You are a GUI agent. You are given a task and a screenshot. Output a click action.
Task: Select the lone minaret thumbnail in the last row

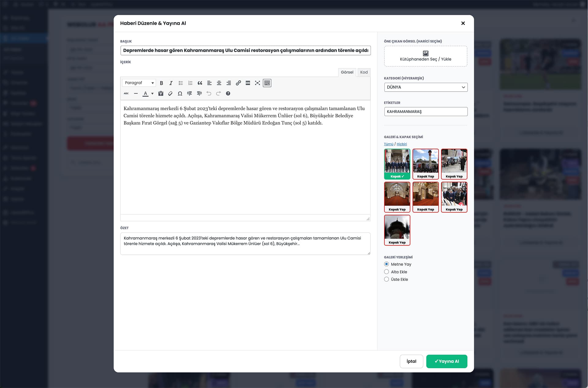397,230
